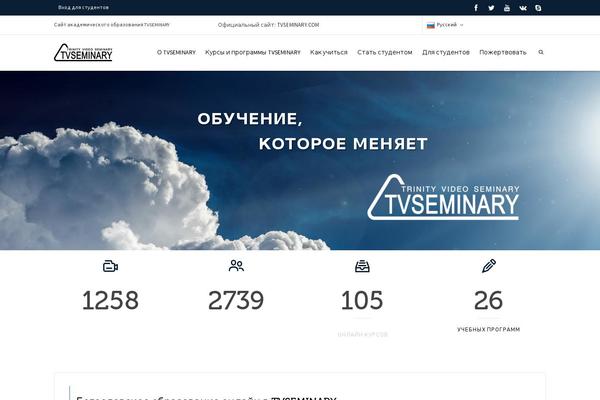Open the Для студентов menu item
Screen dimensions: 600x400
[446, 52]
